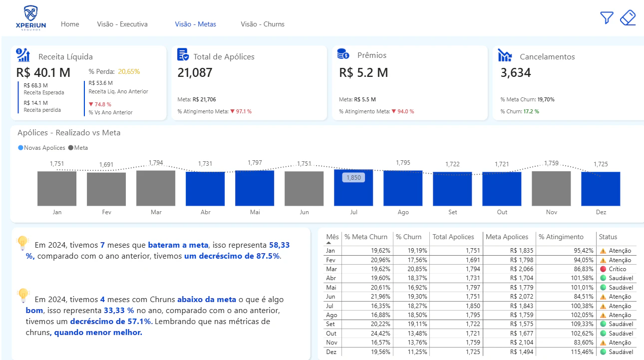Sort by the Status column header
The height and width of the screenshot is (360, 644).
(609, 237)
